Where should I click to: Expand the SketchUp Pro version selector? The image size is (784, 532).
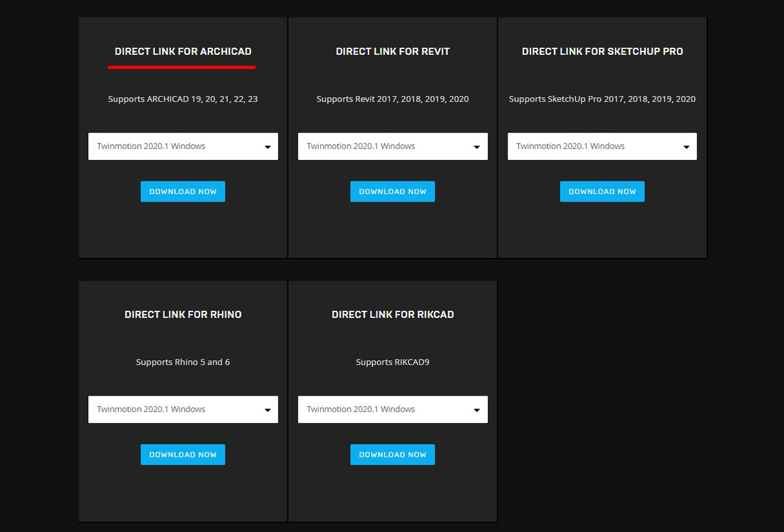point(602,146)
